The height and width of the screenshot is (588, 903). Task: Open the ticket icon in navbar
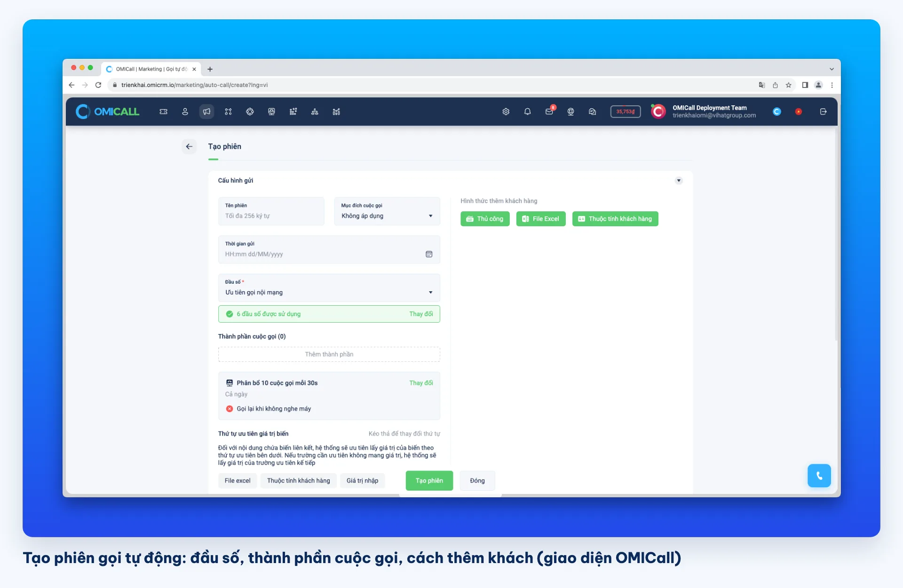163,111
